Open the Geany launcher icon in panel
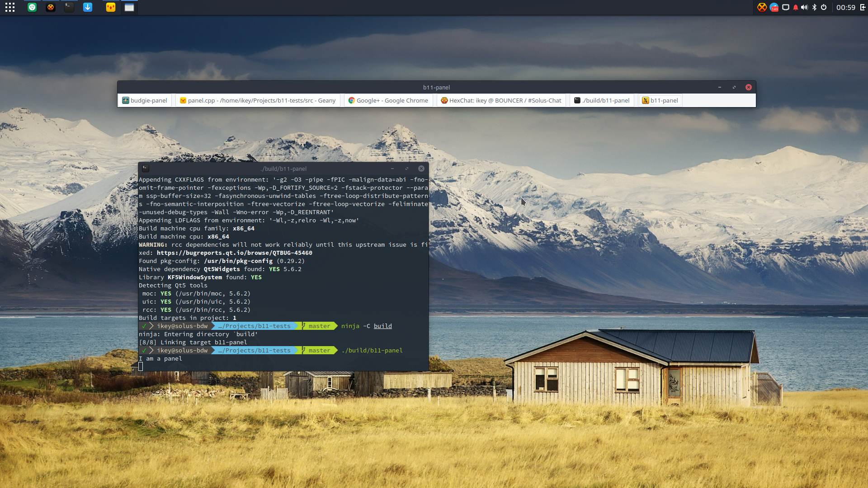The width and height of the screenshot is (868, 488). coord(111,7)
